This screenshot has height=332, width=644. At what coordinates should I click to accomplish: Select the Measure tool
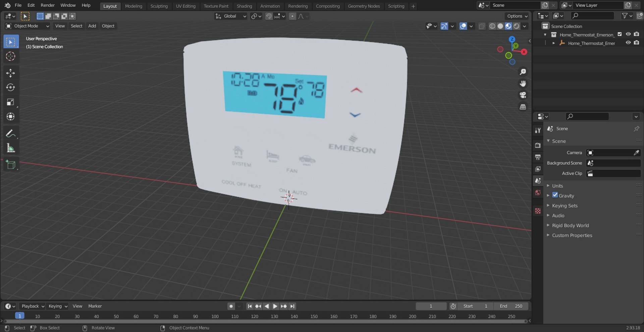11,148
